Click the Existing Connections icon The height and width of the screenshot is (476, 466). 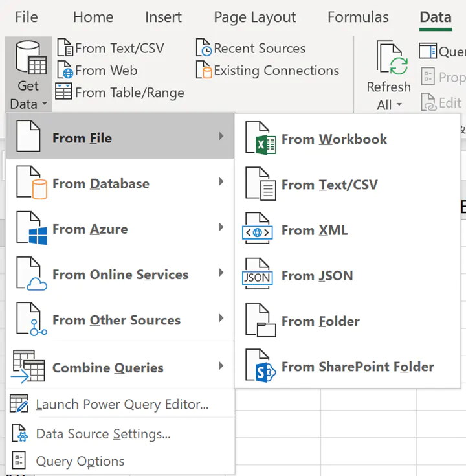pyautogui.click(x=203, y=70)
